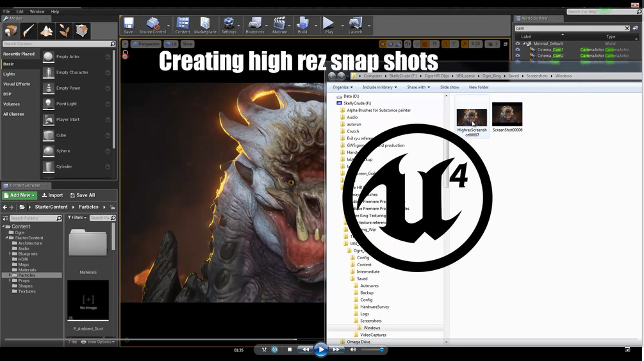Click the Cylinder shape icon
The width and height of the screenshot is (644, 361).
(x=49, y=166)
